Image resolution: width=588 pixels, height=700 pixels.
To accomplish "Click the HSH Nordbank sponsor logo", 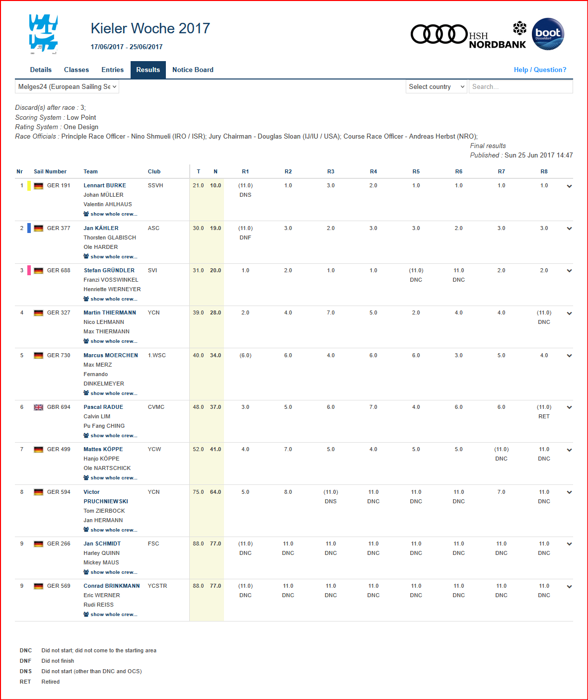I will (497, 40).
